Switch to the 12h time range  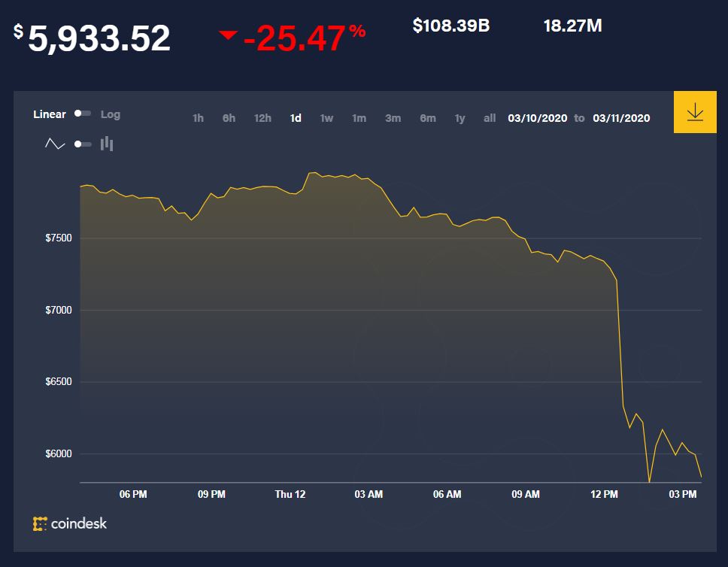coord(262,118)
